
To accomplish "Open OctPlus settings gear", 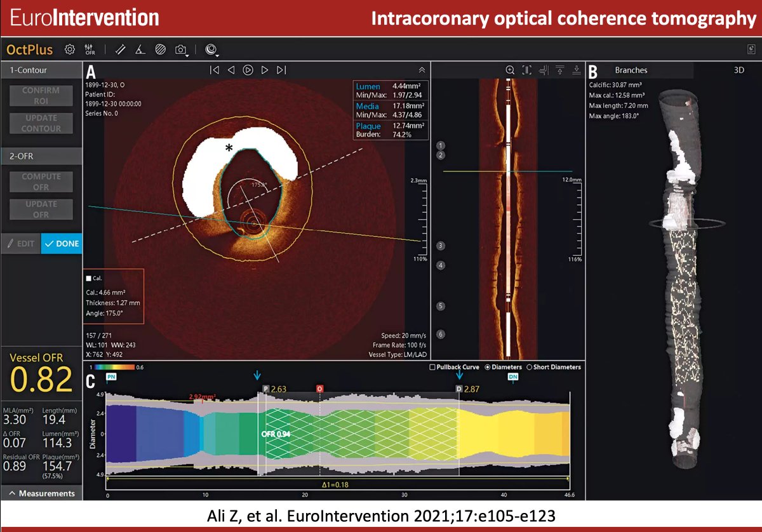I will [x=70, y=50].
